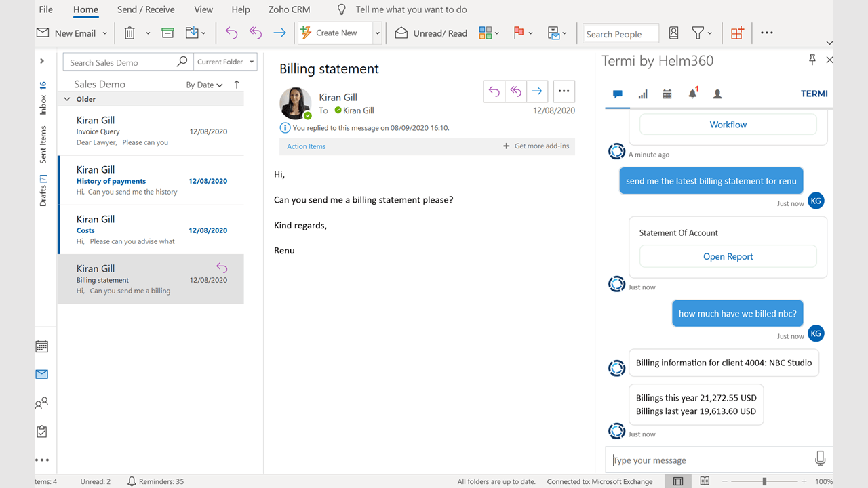The height and width of the screenshot is (488, 868).
Task: Click the Reply All arrow in ribbon
Action: (x=255, y=33)
